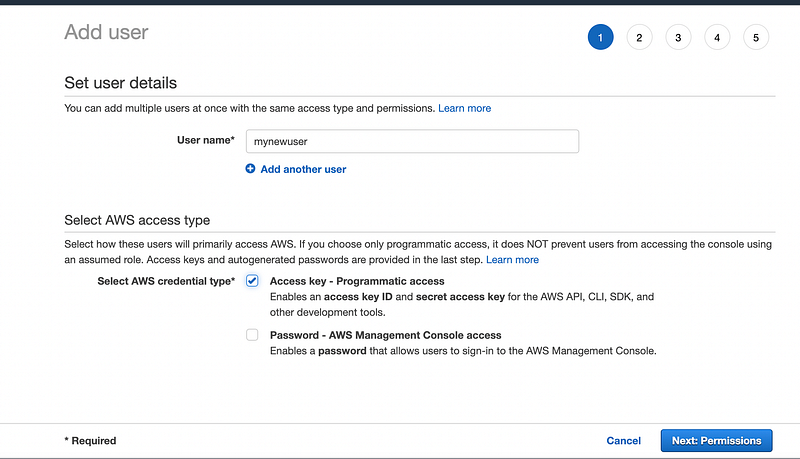Viewport: 800px width, 459px height.
Task: Jump to wizard step 2
Action: point(639,37)
